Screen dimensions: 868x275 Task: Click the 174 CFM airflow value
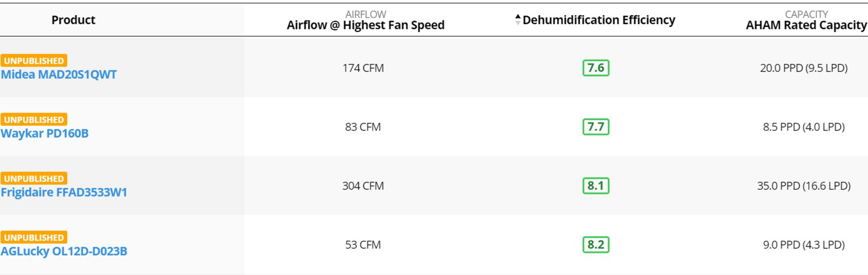click(x=363, y=68)
